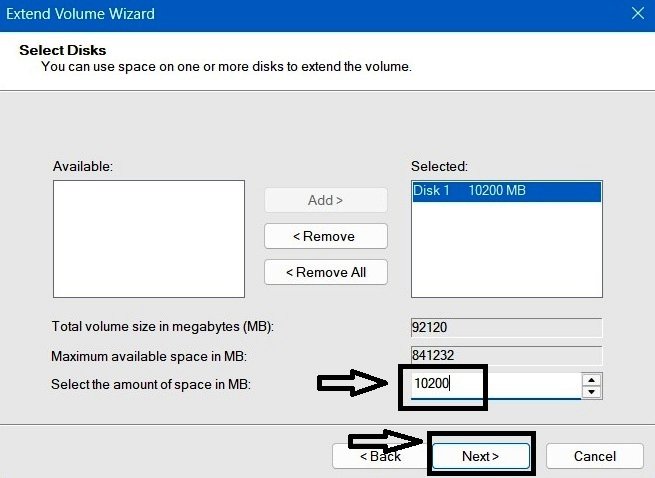Click the Remove All button
Image resolution: width=655 pixels, height=478 pixels.
pos(326,272)
